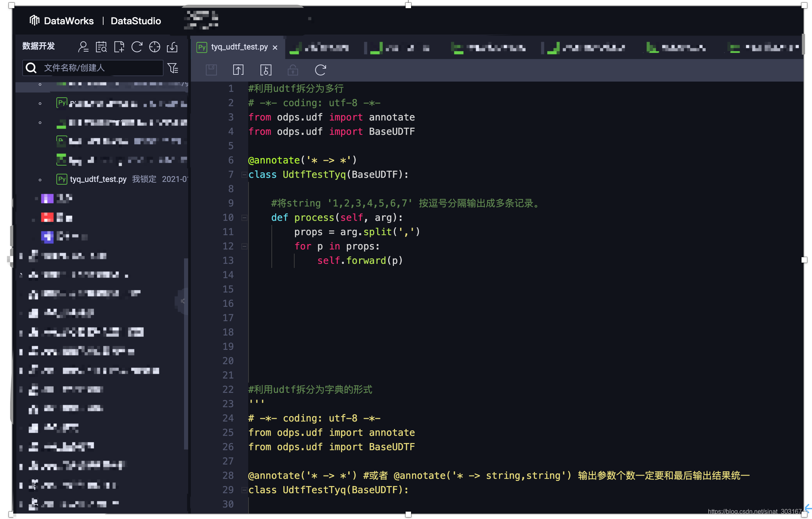The image size is (812, 519).
Task: Click the refresh/reload icon
Action: [320, 70]
